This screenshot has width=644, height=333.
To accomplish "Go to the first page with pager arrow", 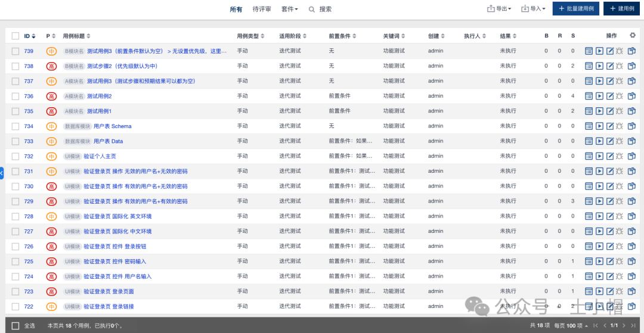I will (x=596, y=326).
